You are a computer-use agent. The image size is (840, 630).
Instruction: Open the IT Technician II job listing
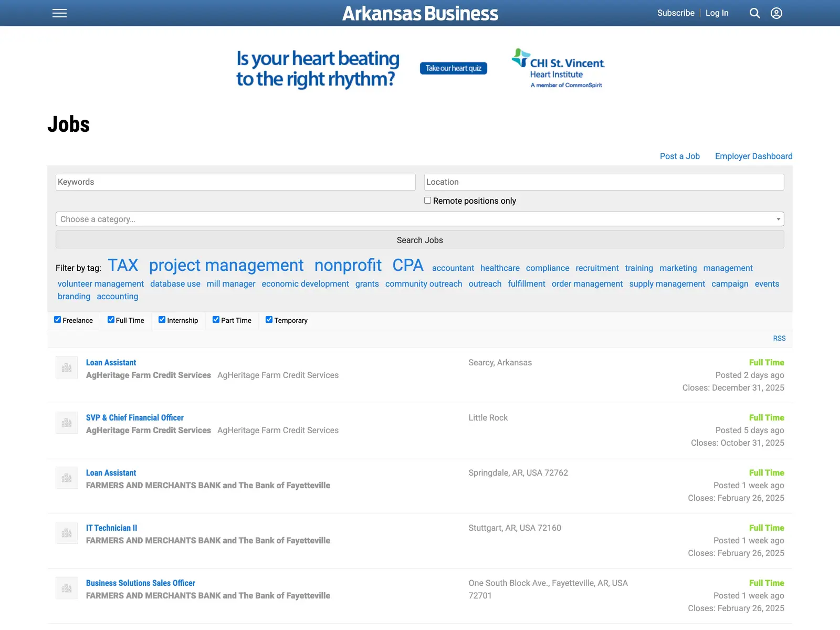pyautogui.click(x=111, y=528)
